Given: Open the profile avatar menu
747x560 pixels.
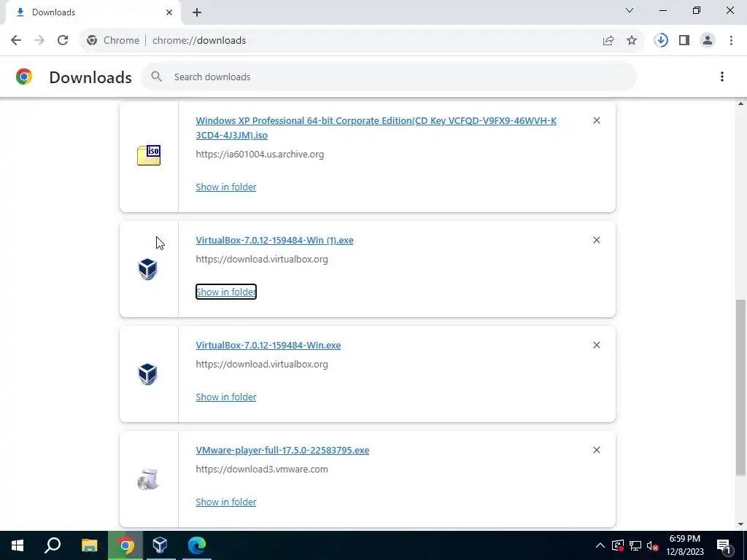Looking at the screenshot, I should point(708,41).
